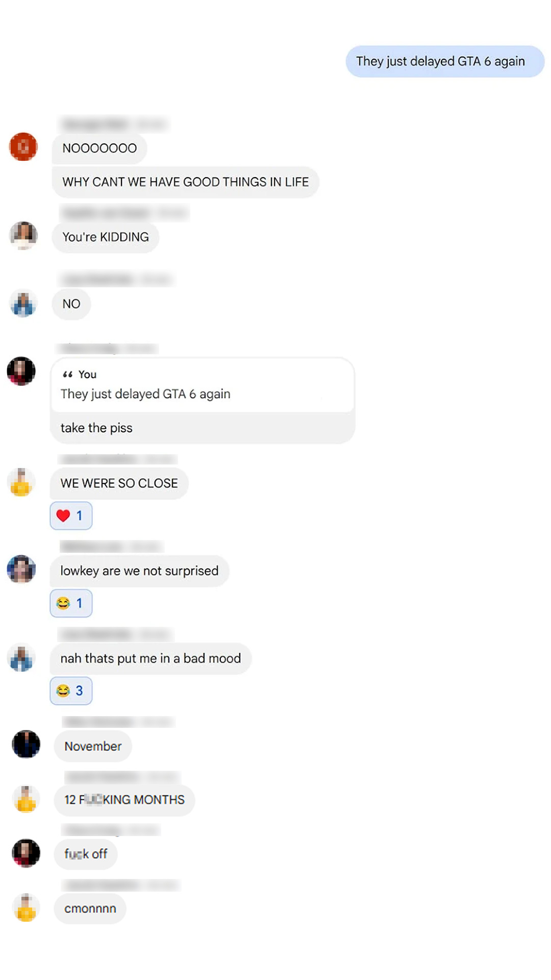Open avatar next to lowkey are we not surprised

pos(21,569)
